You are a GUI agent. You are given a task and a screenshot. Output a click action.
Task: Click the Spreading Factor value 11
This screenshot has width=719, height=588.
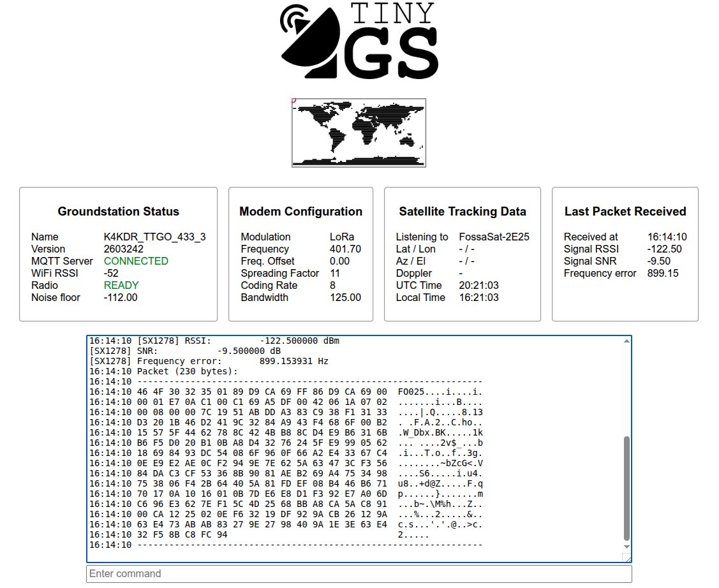(x=335, y=273)
